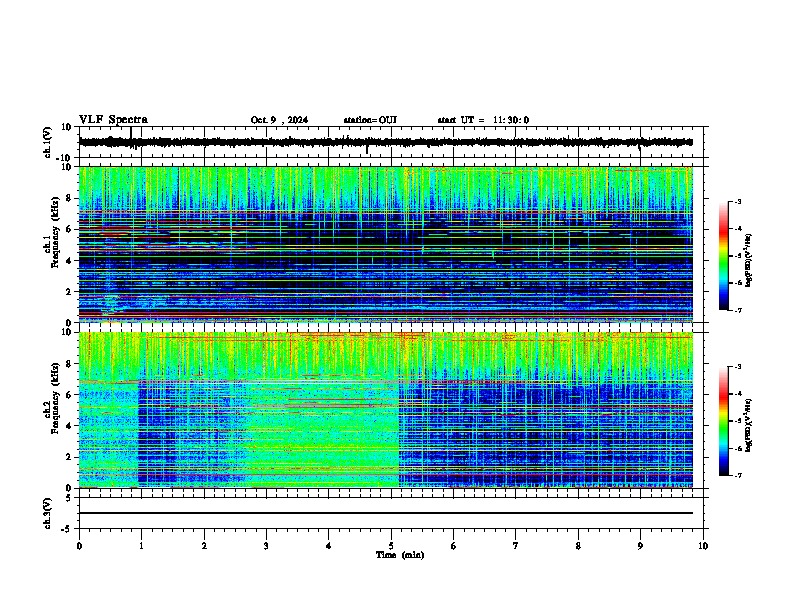792x612 pixels.
Task: Click the date text "Oct. 9 , 2024"
Action: click(x=279, y=120)
